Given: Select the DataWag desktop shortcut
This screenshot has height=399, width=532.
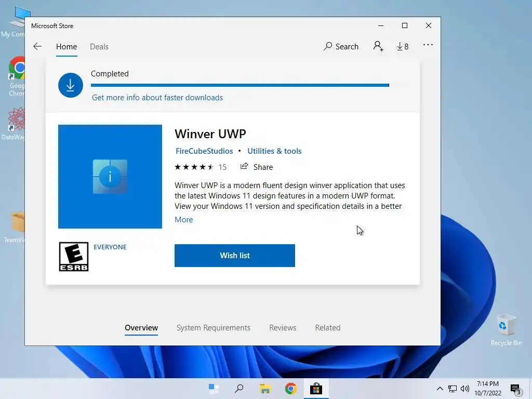Looking at the screenshot, I should click(14, 124).
